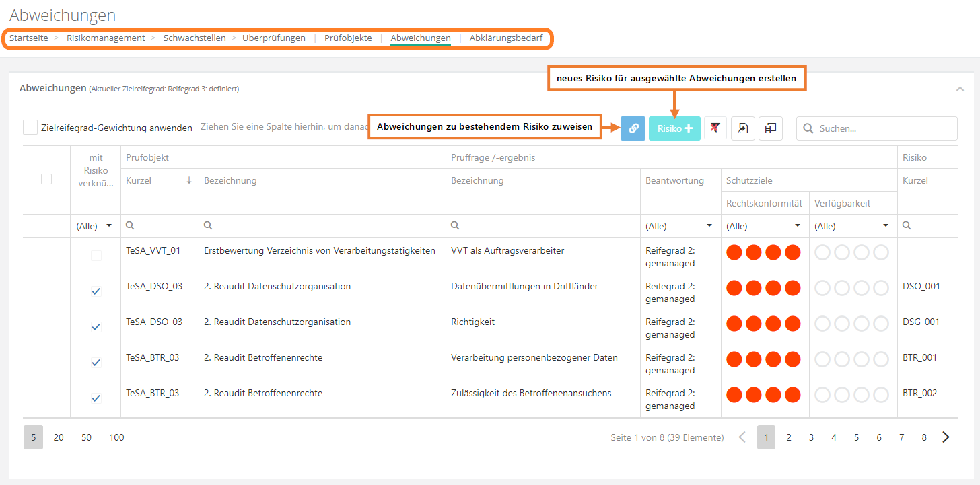The width and height of the screenshot is (980, 485).
Task: Collapse the Abweichungen panel via the chevron
Action: 960,88
